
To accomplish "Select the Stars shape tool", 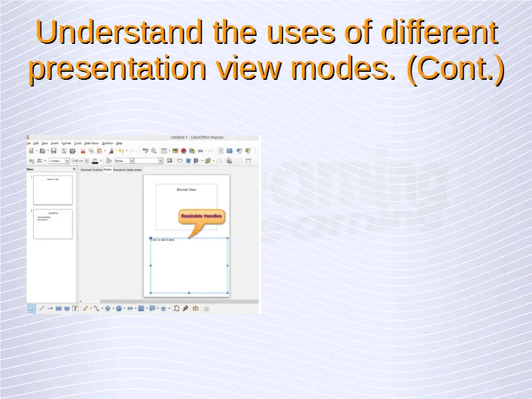I will tap(164, 309).
